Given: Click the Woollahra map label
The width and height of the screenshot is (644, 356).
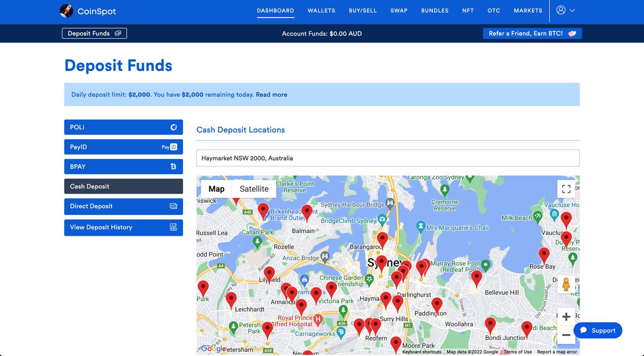Looking at the screenshot, I should pyautogui.click(x=459, y=324).
